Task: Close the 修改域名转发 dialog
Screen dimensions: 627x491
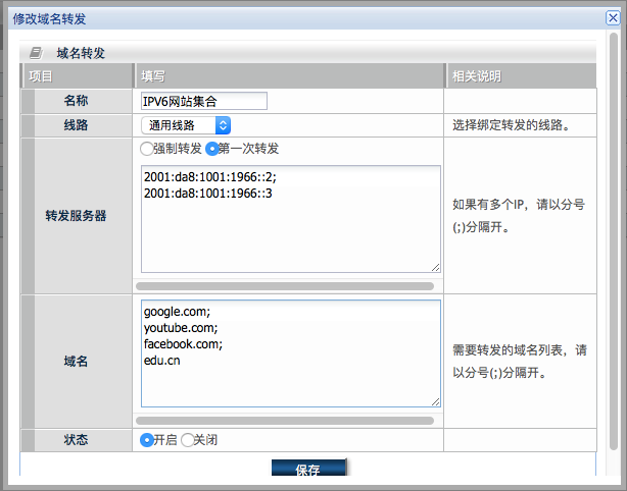Action: click(x=613, y=18)
